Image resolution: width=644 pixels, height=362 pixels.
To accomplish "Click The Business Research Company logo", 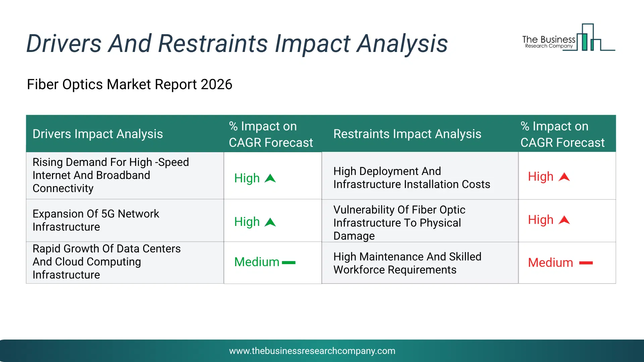I will 569,38.
